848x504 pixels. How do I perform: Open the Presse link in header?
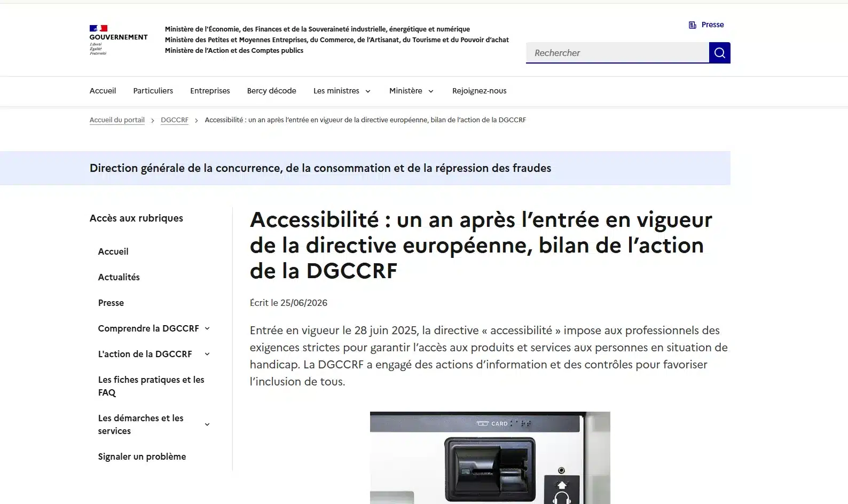[x=712, y=25]
